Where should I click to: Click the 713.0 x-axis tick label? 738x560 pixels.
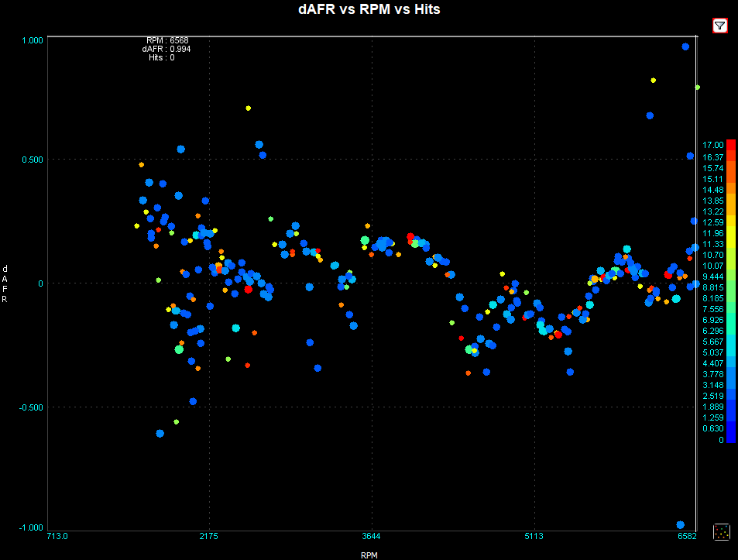point(57,536)
